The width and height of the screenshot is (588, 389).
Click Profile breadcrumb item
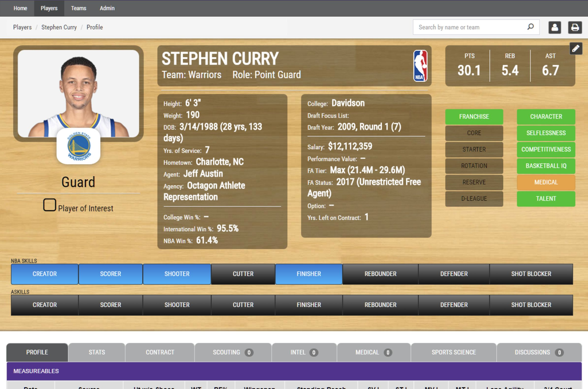pyautogui.click(x=94, y=27)
